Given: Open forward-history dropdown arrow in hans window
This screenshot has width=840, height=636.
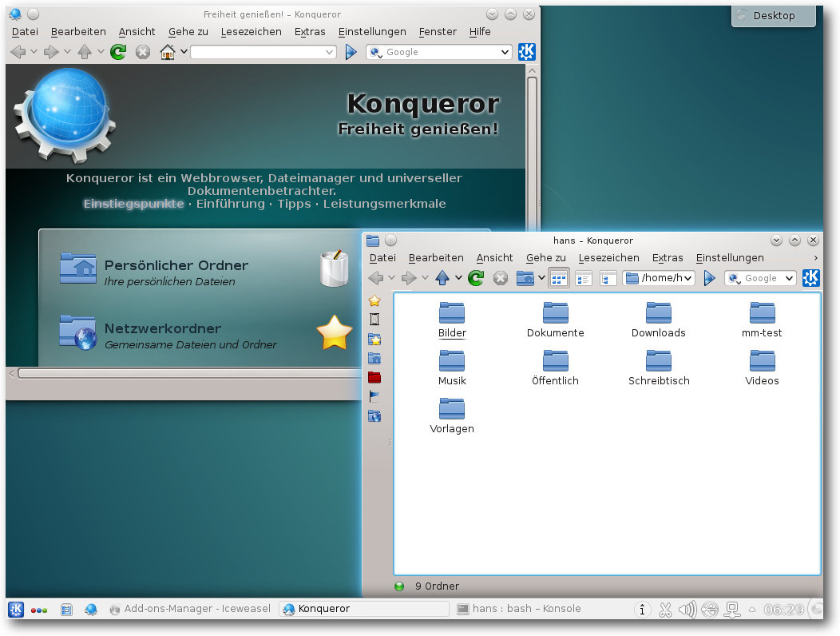Looking at the screenshot, I should coord(425,278).
